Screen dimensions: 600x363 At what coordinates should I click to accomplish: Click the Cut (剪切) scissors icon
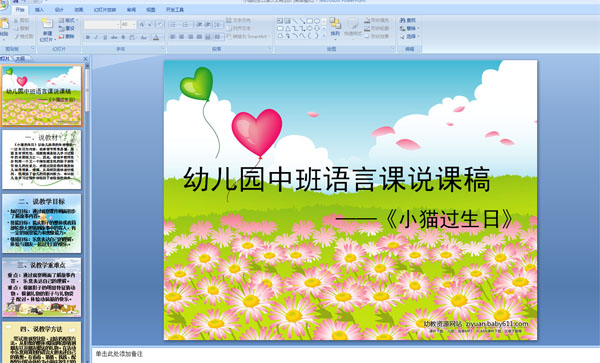16,20
